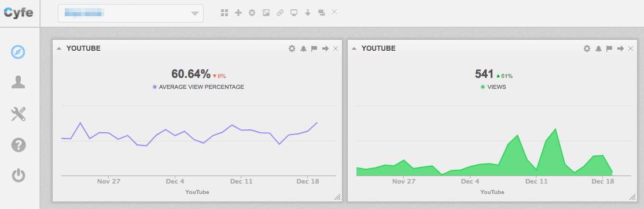This screenshot has height=209, width=644.
Task: Open alerts bell on the Views widget
Action: coord(598,48)
